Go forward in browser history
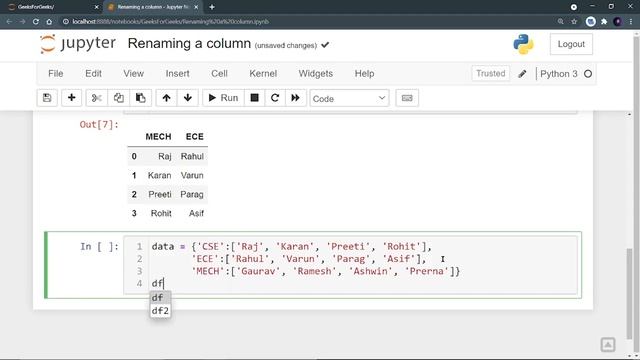 coord(22,22)
